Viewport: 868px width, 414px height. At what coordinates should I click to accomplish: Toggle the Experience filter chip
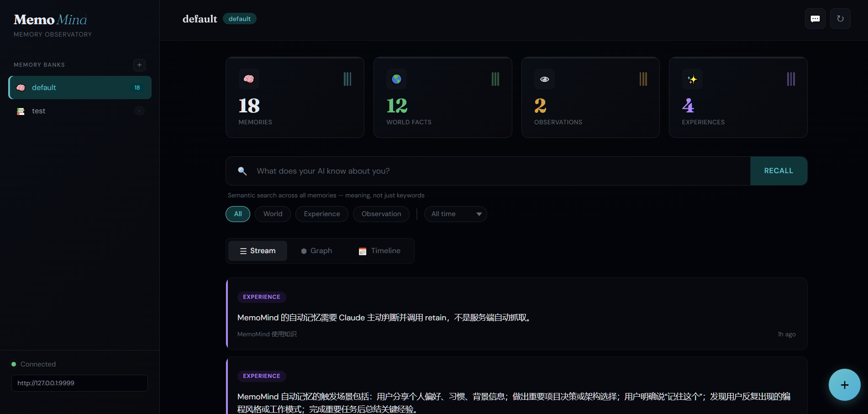point(321,214)
